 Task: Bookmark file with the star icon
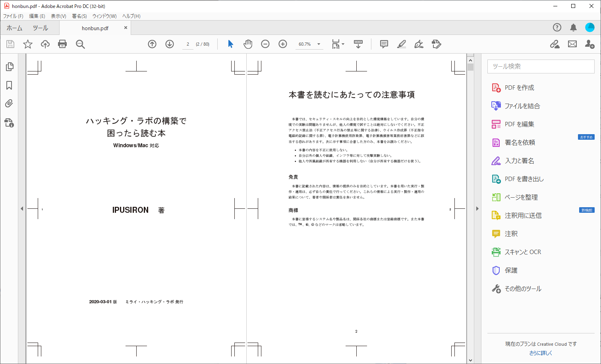click(x=27, y=44)
